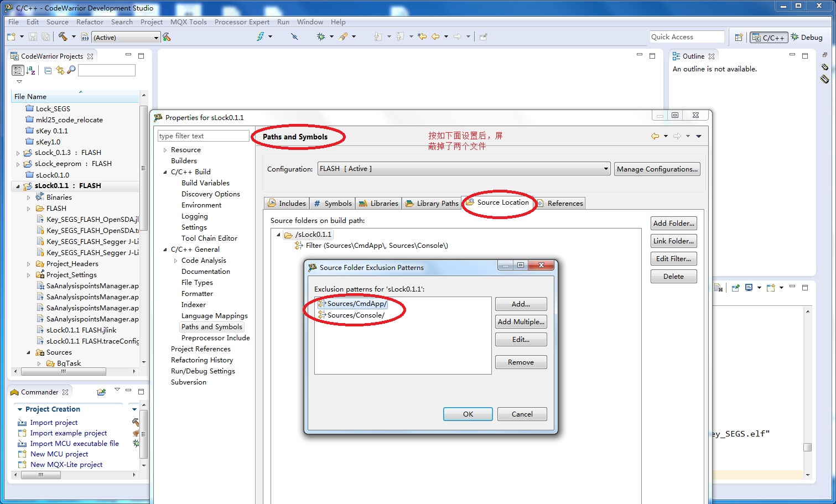This screenshot has width=836, height=504.
Task: Toggle the Pin Editor toolbar icon
Action: click(483, 37)
